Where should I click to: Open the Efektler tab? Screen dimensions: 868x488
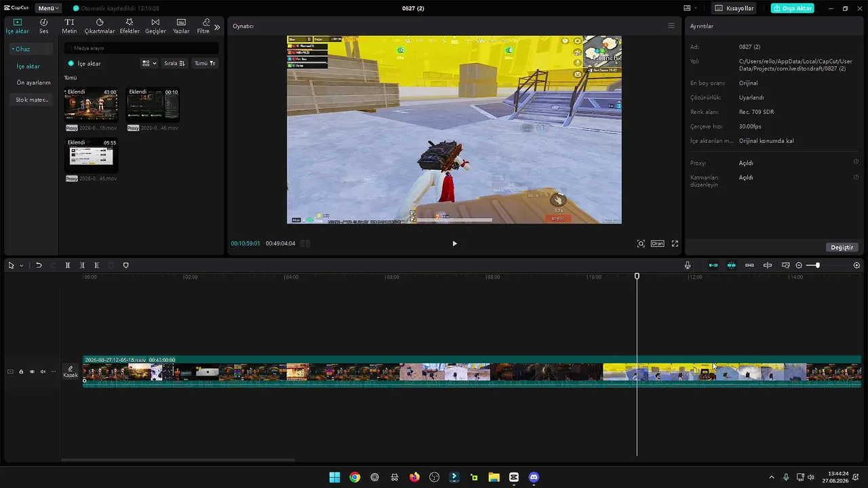coord(130,26)
